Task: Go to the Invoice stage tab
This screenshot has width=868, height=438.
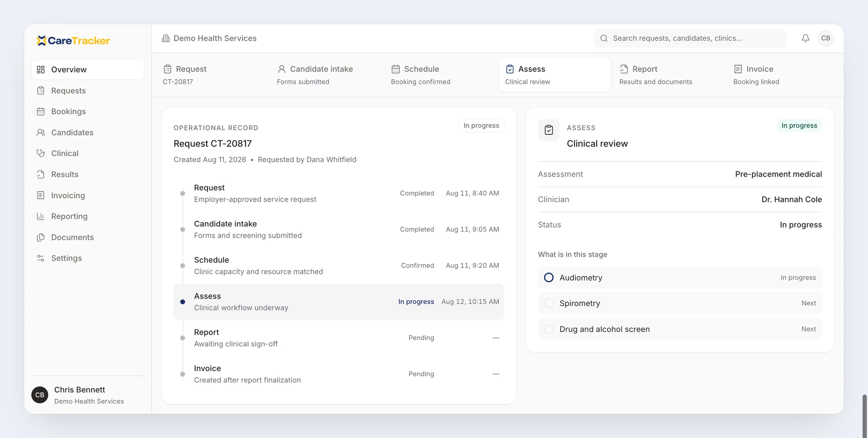Action: coord(783,75)
